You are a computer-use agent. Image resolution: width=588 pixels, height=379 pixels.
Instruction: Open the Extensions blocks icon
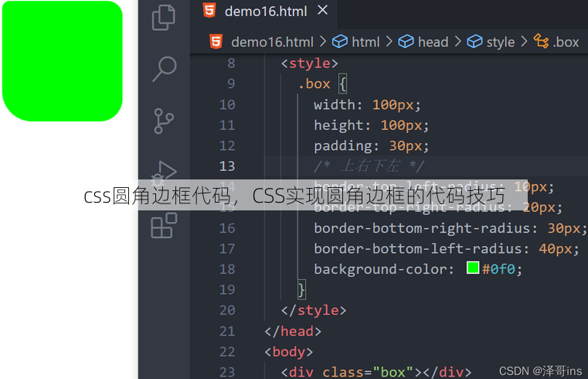tap(164, 225)
